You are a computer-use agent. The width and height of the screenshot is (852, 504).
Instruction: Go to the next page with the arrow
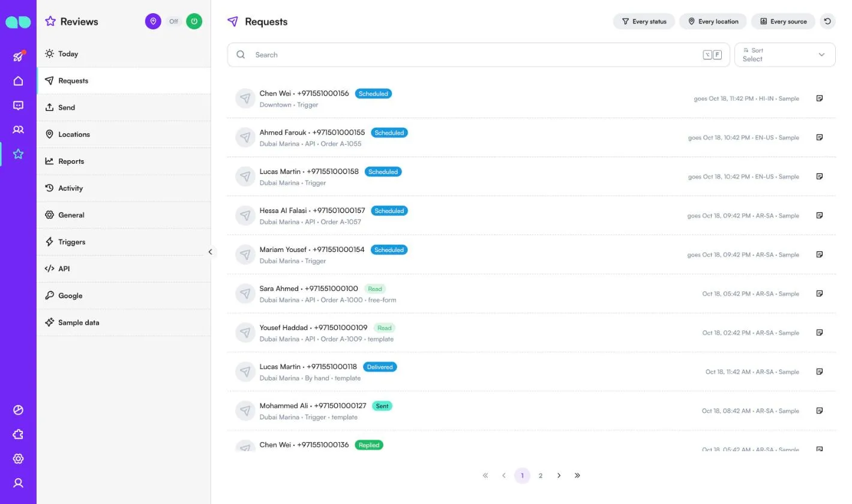559,476
